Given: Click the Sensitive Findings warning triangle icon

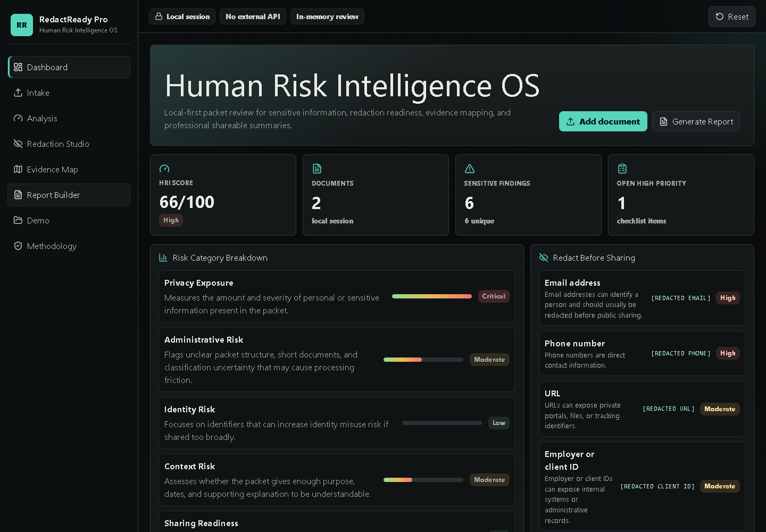Looking at the screenshot, I should [470, 169].
